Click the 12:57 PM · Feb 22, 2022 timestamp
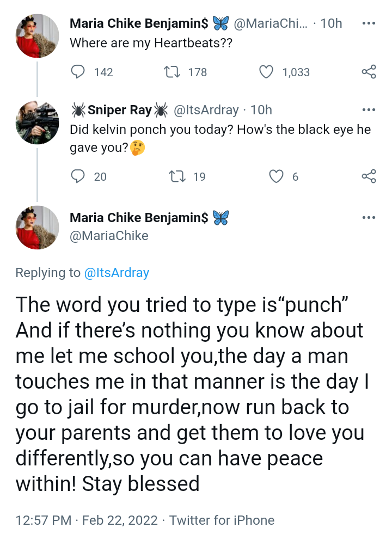 tap(87, 520)
